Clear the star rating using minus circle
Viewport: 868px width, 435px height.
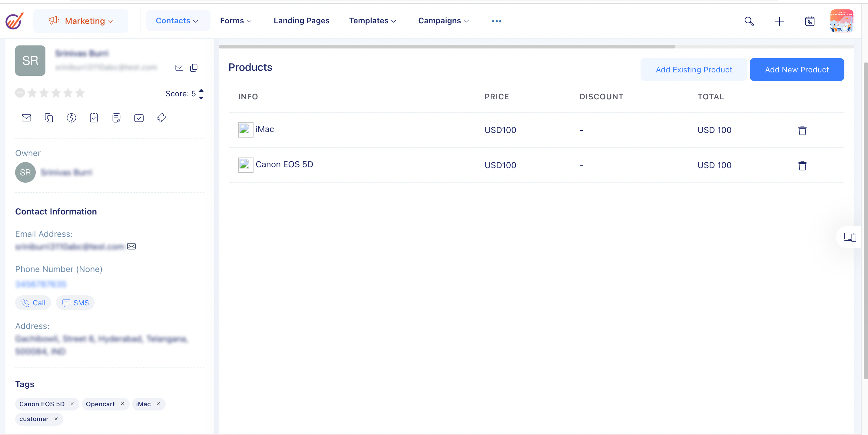click(x=20, y=93)
